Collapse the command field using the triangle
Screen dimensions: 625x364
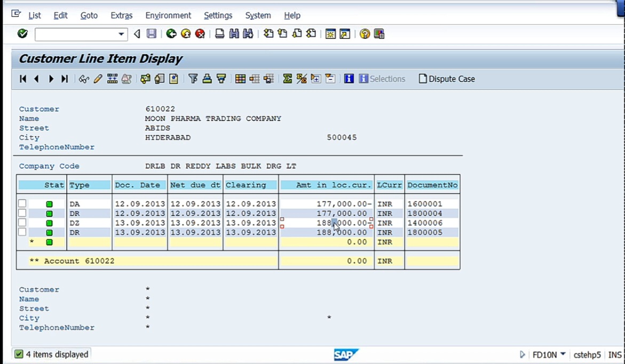(x=137, y=34)
